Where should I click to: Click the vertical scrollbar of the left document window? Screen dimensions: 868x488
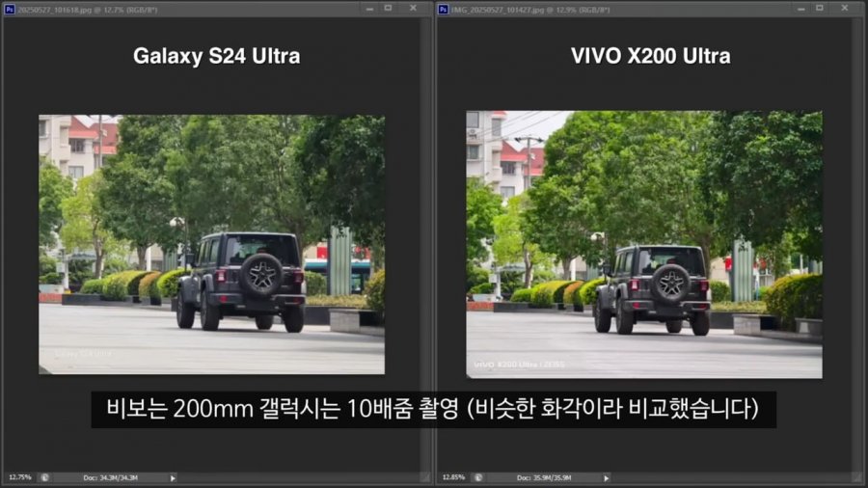pos(425,244)
